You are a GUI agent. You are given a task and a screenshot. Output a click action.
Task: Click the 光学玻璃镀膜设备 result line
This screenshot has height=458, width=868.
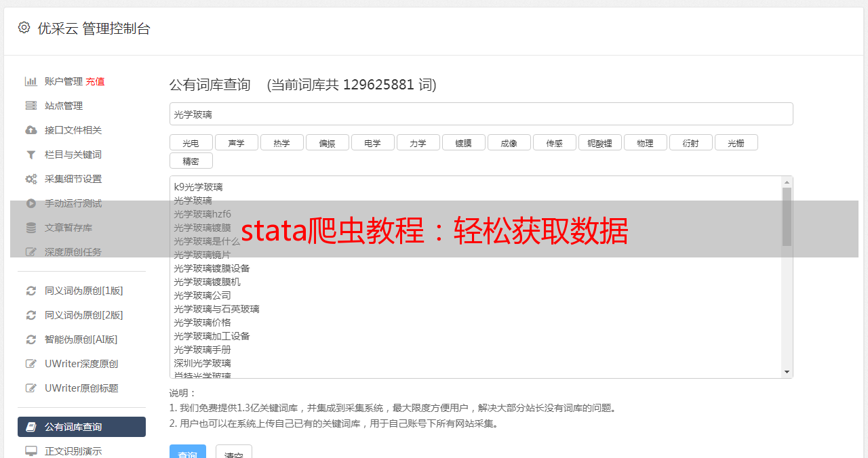212,268
